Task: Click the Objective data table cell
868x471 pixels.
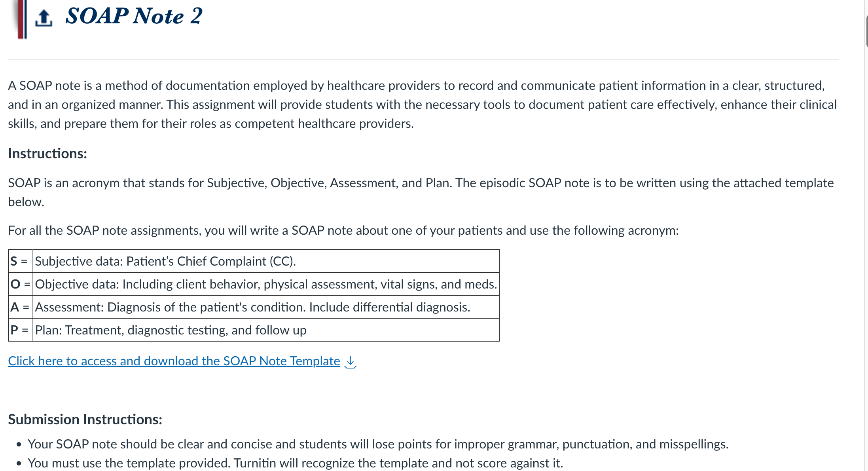Action: coord(266,284)
